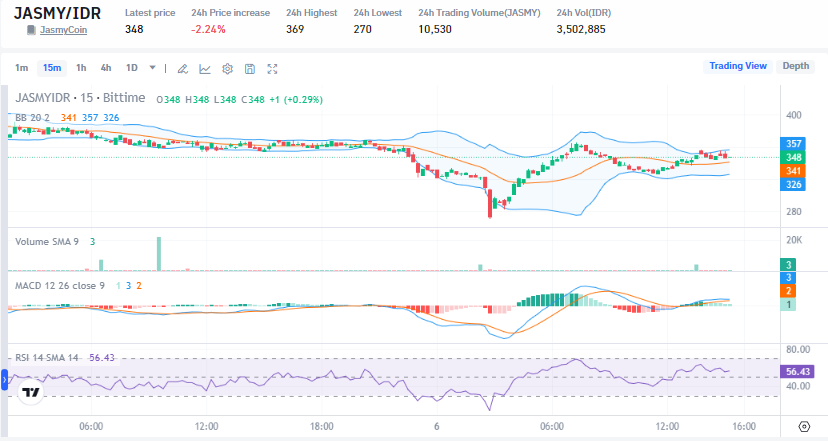Click the 357 upper band price tag
Viewport: 828px width, 441px height.
(793, 144)
